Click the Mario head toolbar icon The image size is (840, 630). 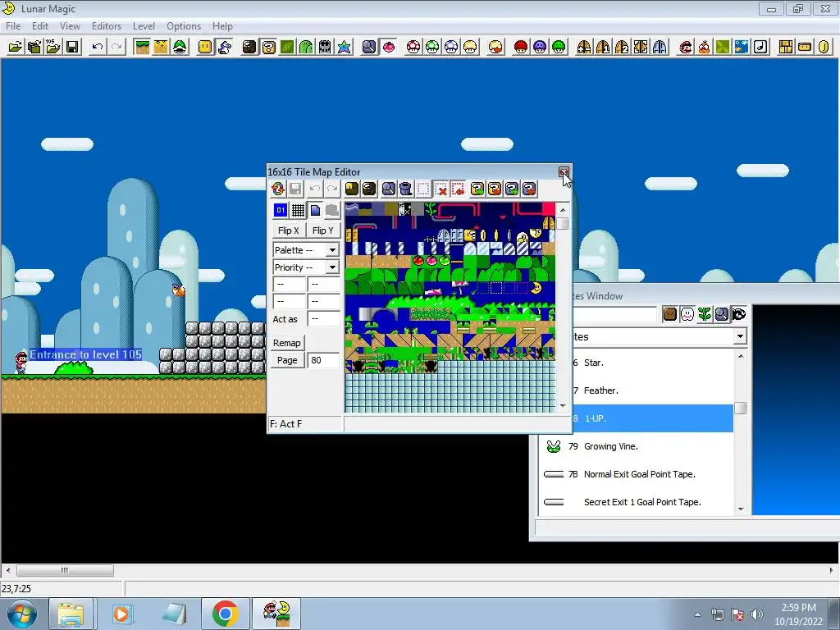(x=685, y=47)
